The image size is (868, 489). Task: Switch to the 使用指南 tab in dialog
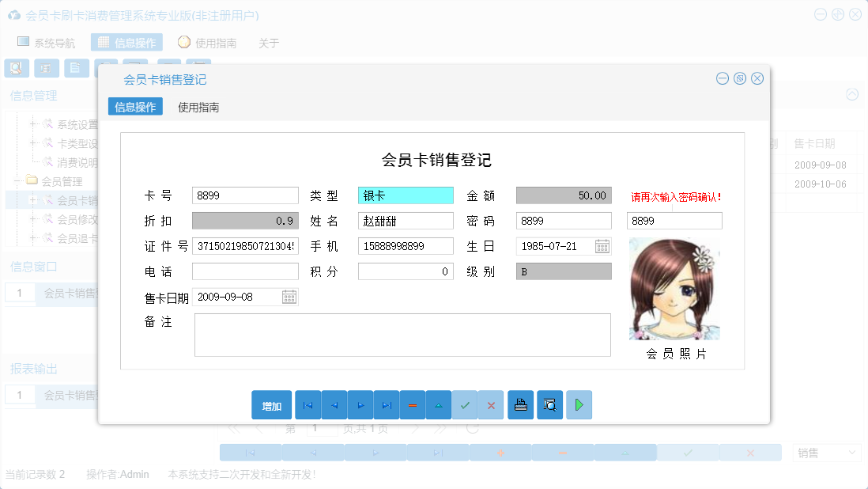click(198, 106)
